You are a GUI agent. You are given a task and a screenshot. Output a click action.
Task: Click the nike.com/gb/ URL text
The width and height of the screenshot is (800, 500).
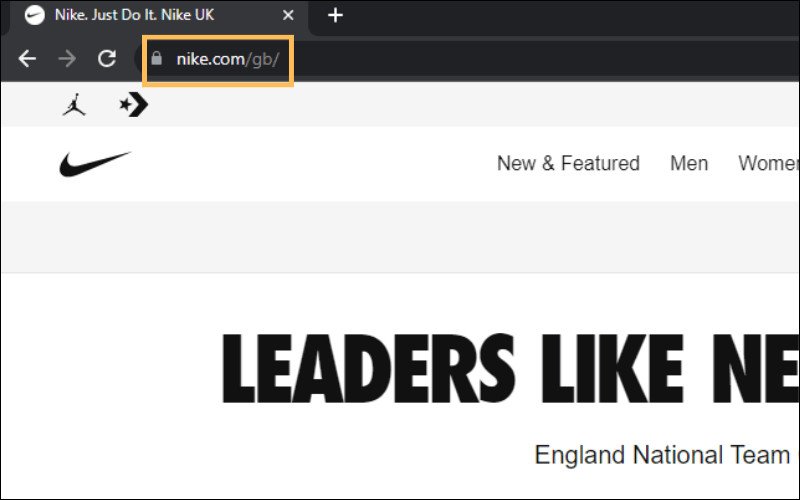click(x=227, y=59)
